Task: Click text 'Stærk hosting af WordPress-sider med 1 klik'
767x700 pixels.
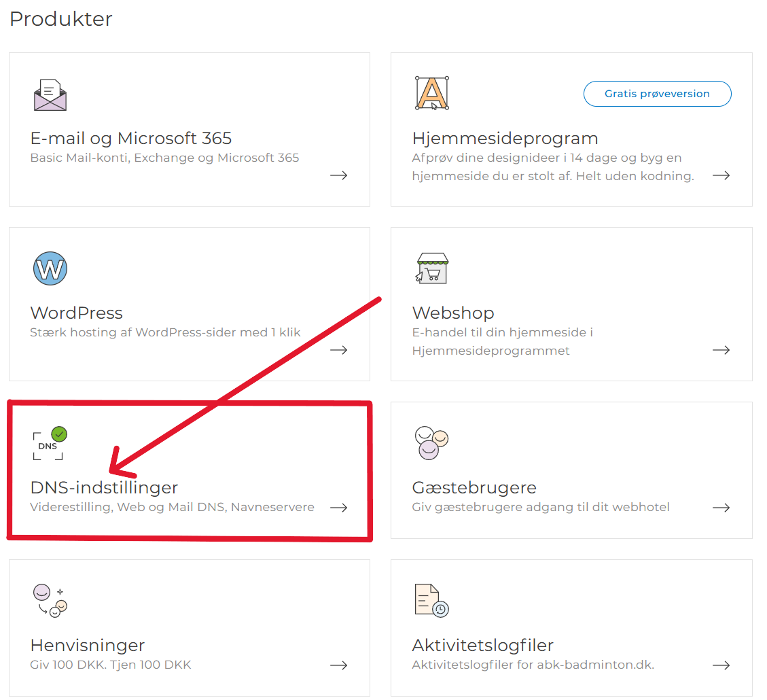Action: click(165, 332)
